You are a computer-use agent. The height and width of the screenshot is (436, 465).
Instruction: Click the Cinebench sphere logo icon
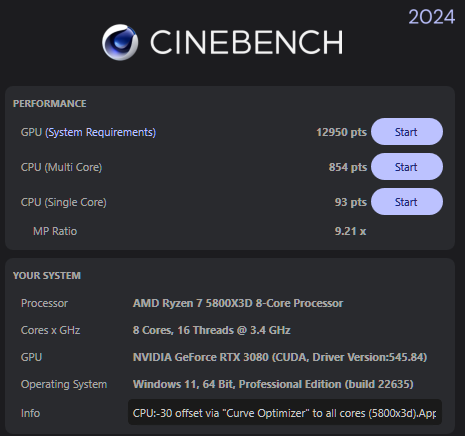point(120,42)
